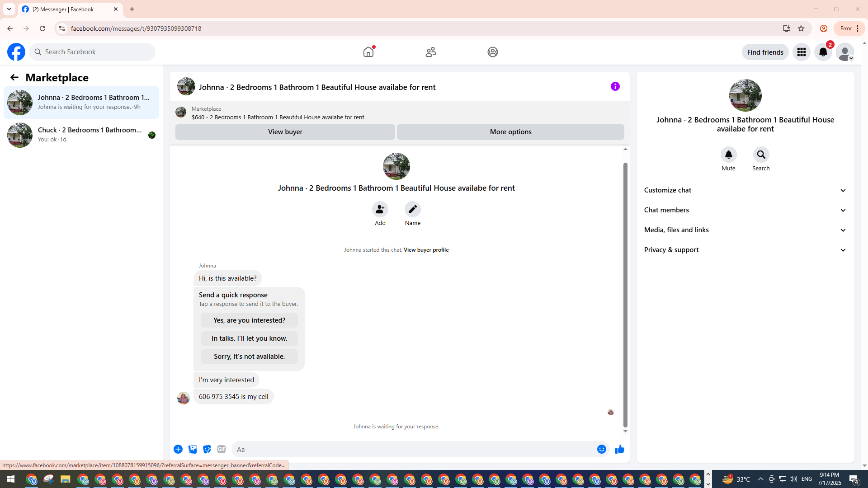Image resolution: width=868 pixels, height=488 pixels.
Task: Send a thumbs-up like
Action: [620, 449]
